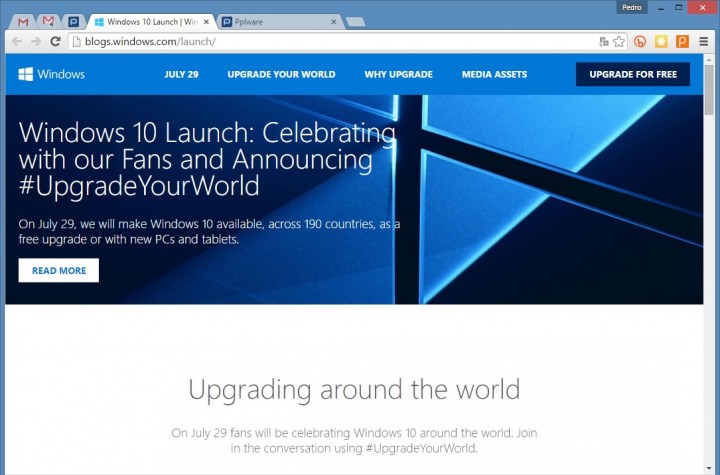720x475 pixels.
Task: Maximize the browser window
Action: point(679,7)
